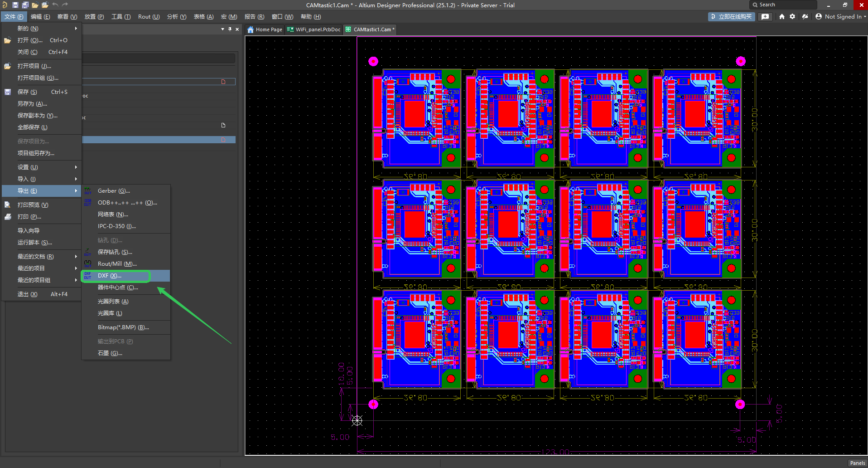Image resolution: width=868 pixels, height=468 pixels.
Task: Choose 关闭 (C) from the File menu
Action: [x=42, y=52]
